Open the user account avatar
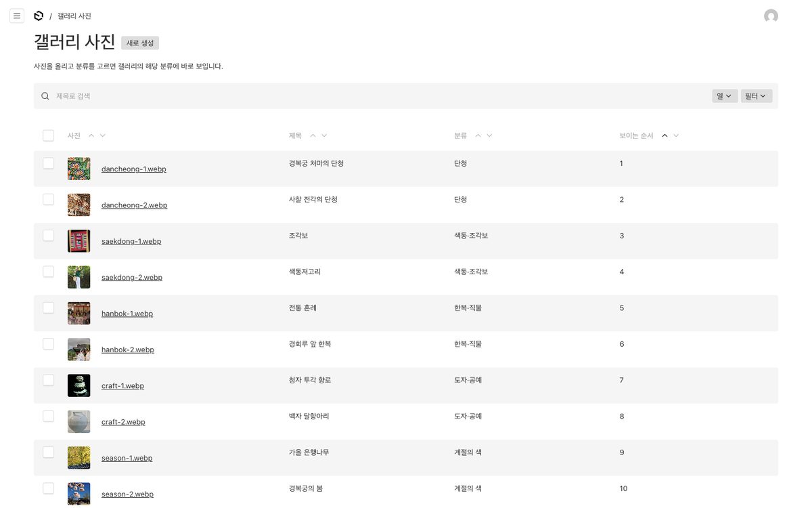The height and width of the screenshot is (508, 812). pyautogui.click(x=771, y=16)
